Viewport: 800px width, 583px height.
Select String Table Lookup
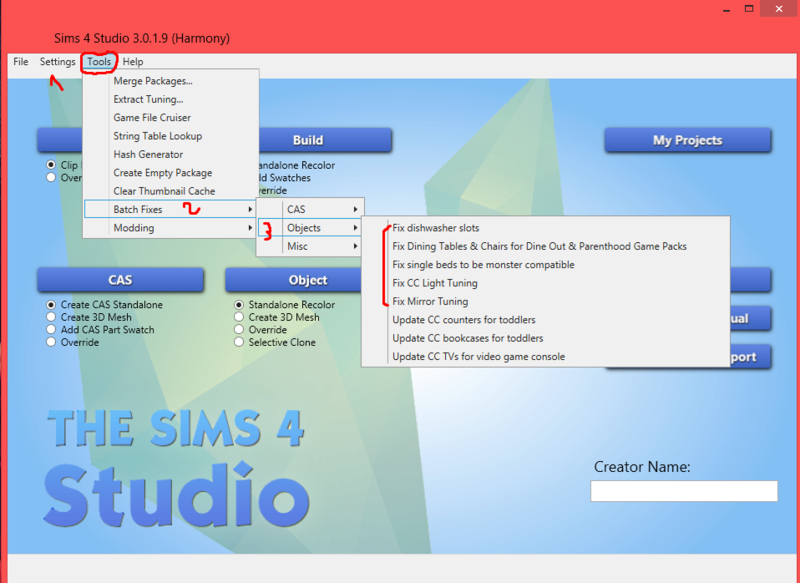coord(171,136)
